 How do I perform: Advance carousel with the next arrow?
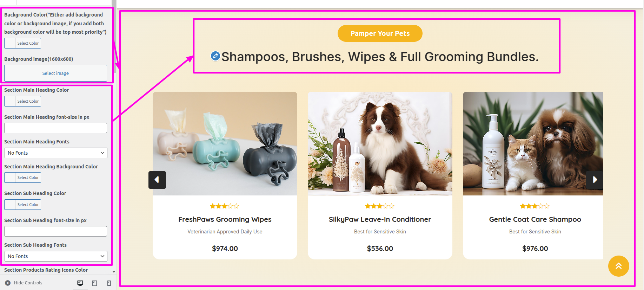[595, 180]
